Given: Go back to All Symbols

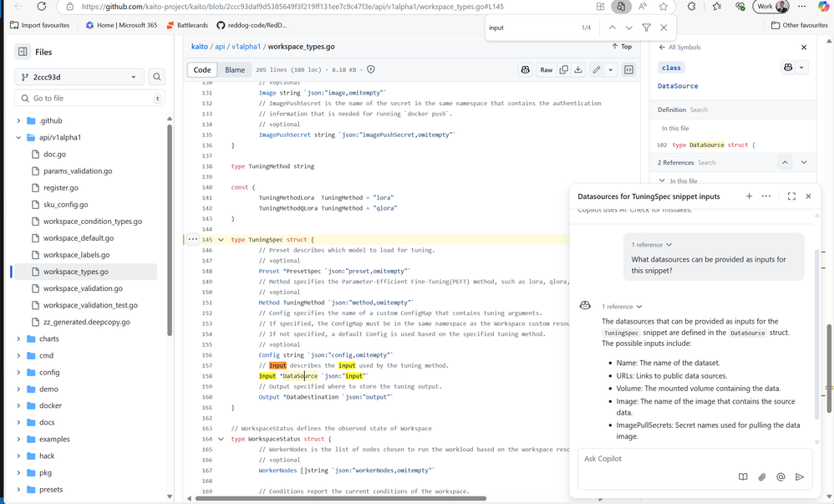Looking at the screenshot, I should click(x=679, y=48).
